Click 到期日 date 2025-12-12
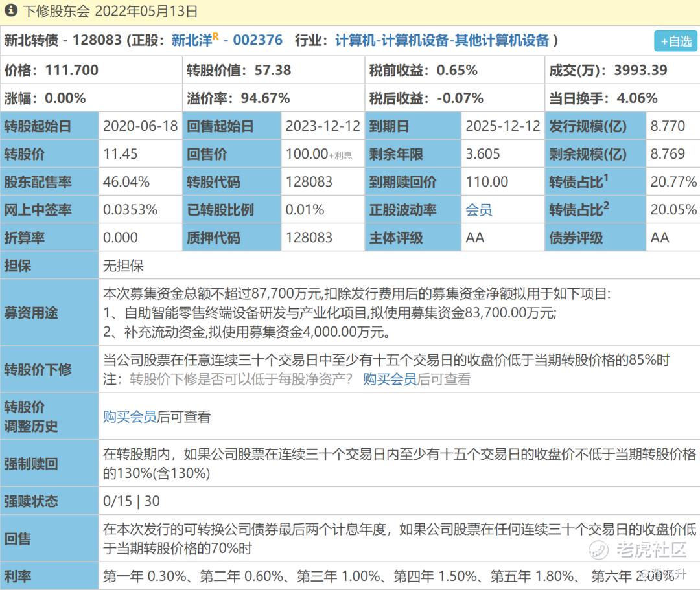Screen dimensions: 700x590 coord(503,126)
